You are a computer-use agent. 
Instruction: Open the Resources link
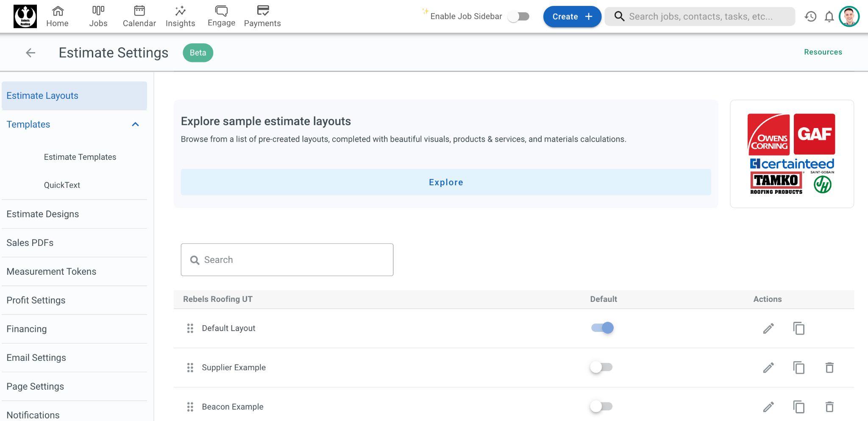click(x=823, y=52)
